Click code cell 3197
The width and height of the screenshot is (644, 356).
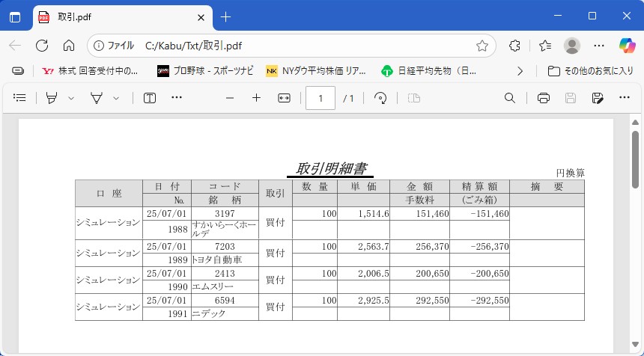(x=225, y=214)
